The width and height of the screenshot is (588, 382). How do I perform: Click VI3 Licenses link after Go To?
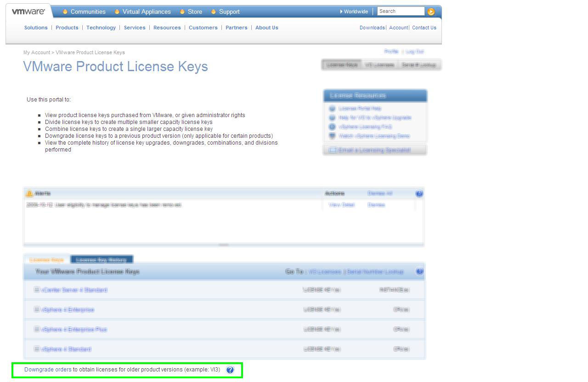tap(325, 272)
